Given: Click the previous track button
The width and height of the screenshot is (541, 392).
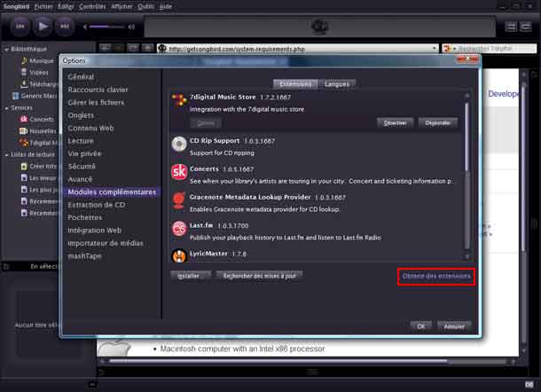Looking at the screenshot, I should click(x=20, y=27).
